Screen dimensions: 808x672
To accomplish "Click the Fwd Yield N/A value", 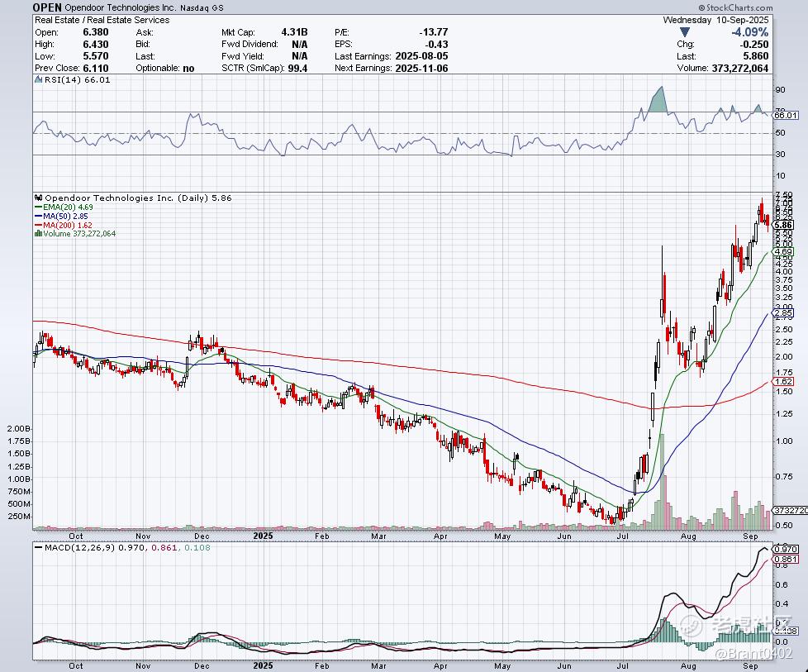I will (x=299, y=56).
